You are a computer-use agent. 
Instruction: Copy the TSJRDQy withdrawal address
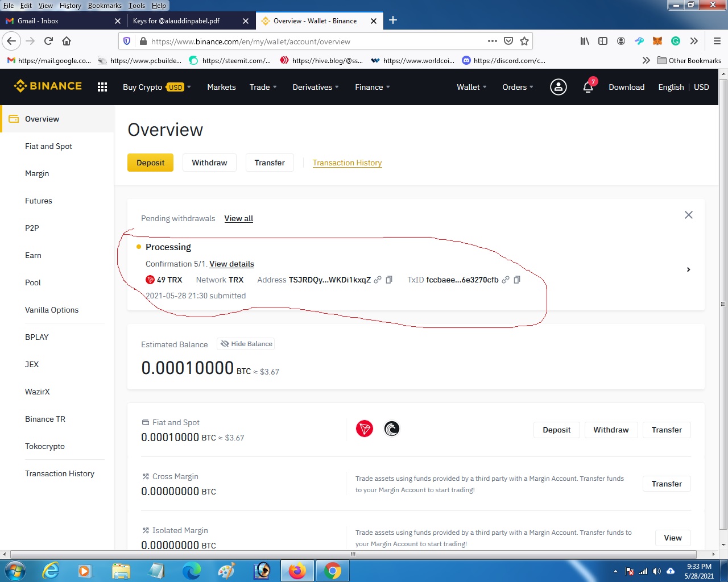point(389,280)
